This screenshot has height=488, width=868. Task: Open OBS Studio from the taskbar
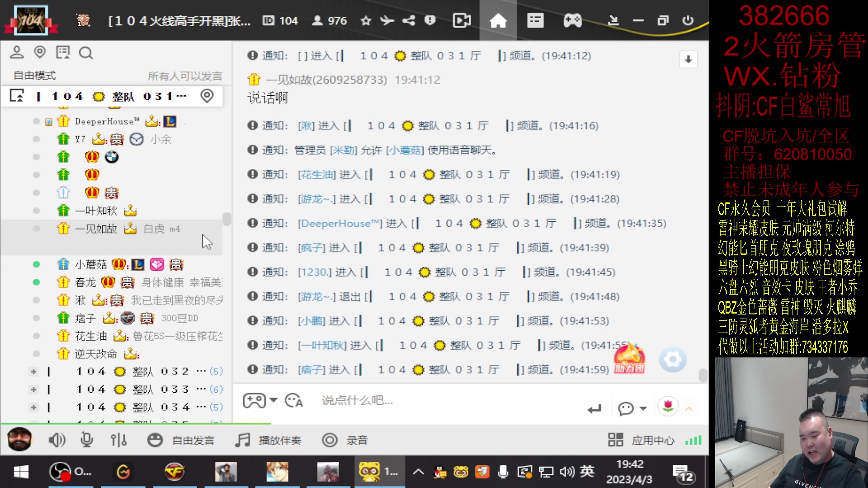[71, 472]
